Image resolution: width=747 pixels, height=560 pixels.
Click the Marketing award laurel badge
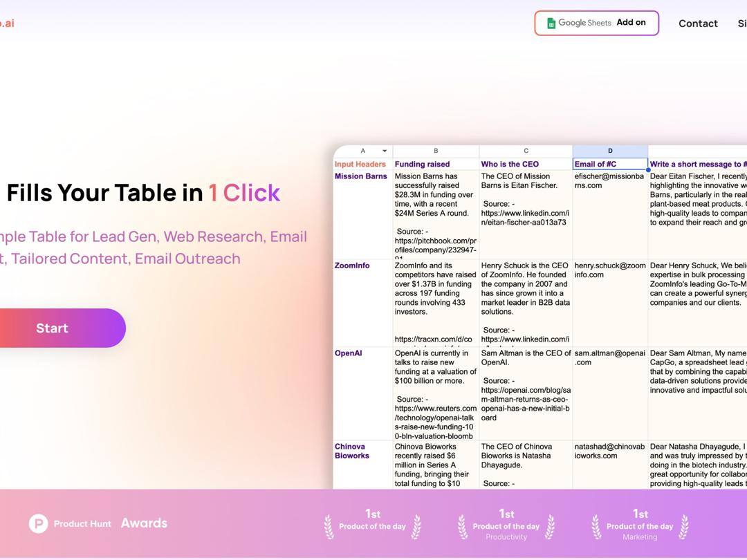(x=640, y=525)
